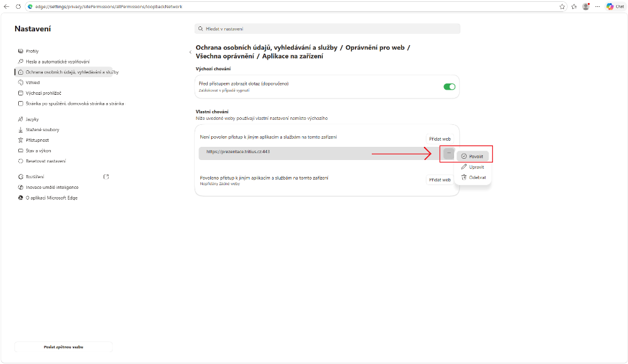Toggle 'Před přístupem zobrazit dotaz' switch
The image size is (628, 364).
tap(449, 87)
